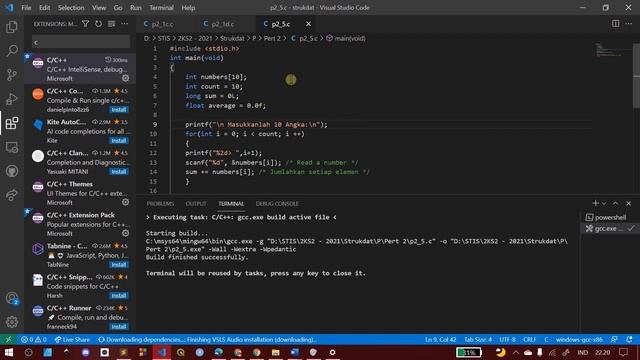This screenshot has width=640, height=360.
Task: Open Live Share view in activity bar
Action: (x=12, y=195)
